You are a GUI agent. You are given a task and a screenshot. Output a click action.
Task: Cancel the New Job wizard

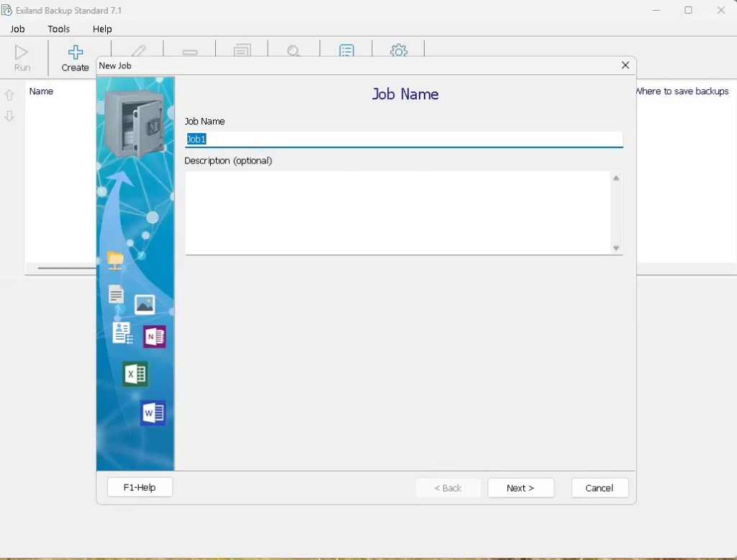click(600, 488)
